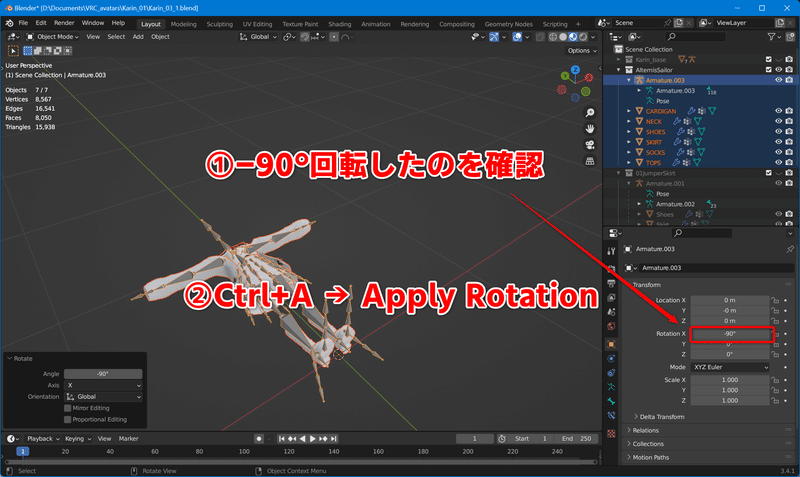Toggle camera view icon in viewport
The image size is (800, 477).
(x=590, y=145)
